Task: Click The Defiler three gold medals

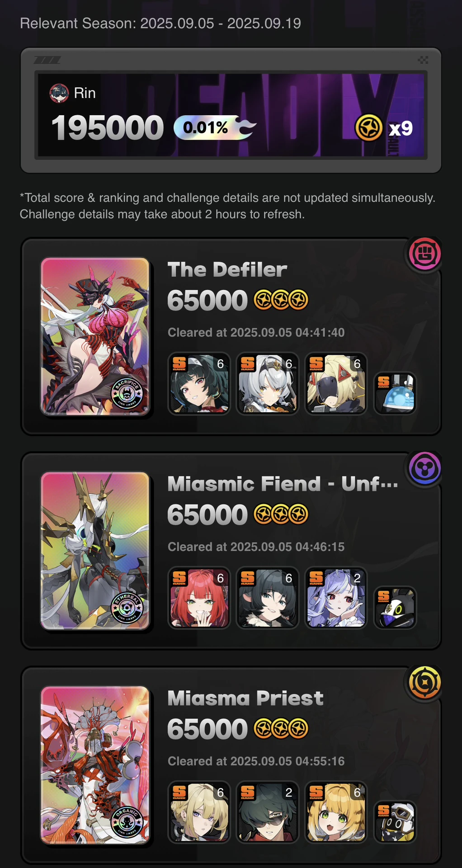Action: 281,300
